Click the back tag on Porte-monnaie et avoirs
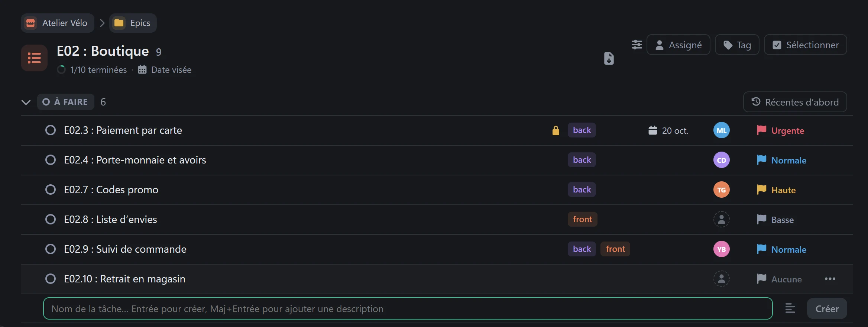868x327 pixels. [582, 160]
